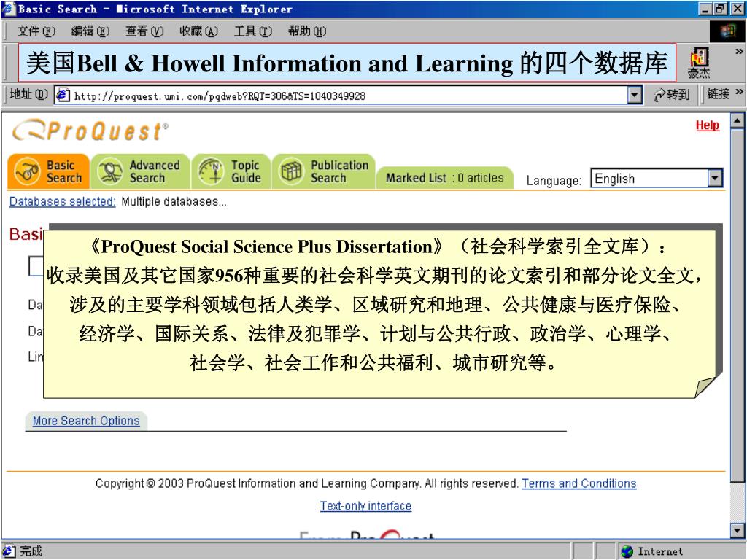The height and width of the screenshot is (560, 747).
Task: Expand the links bar chevron
Action: [x=739, y=92]
